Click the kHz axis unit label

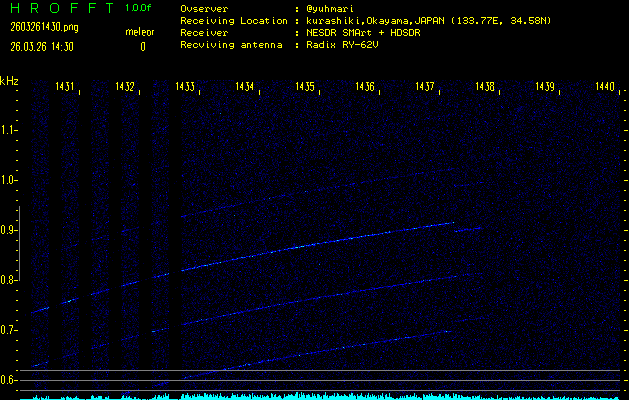click(9, 81)
